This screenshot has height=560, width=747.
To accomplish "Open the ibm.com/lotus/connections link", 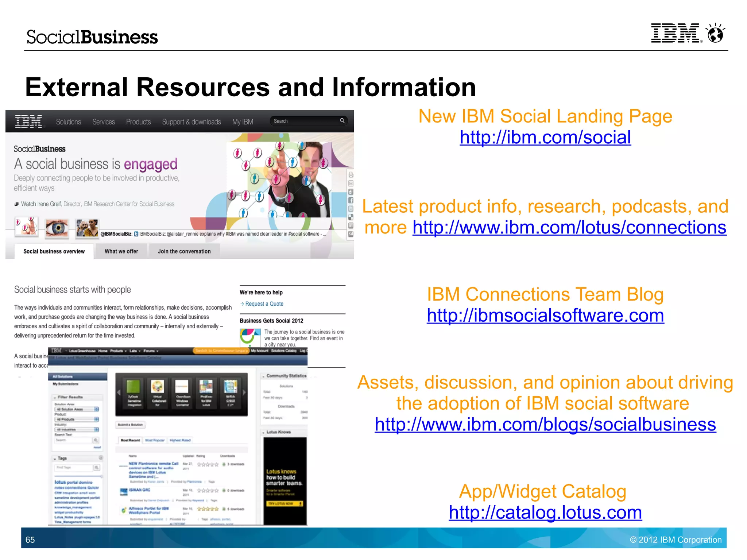I will pyautogui.click(x=569, y=228).
